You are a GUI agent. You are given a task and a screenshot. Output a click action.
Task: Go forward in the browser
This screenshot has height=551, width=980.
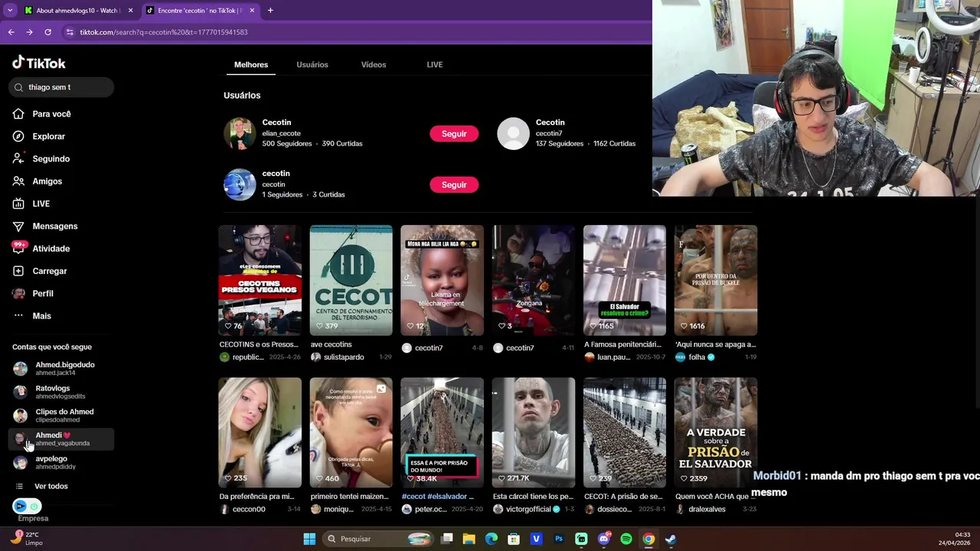pyautogui.click(x=29, y=32)
